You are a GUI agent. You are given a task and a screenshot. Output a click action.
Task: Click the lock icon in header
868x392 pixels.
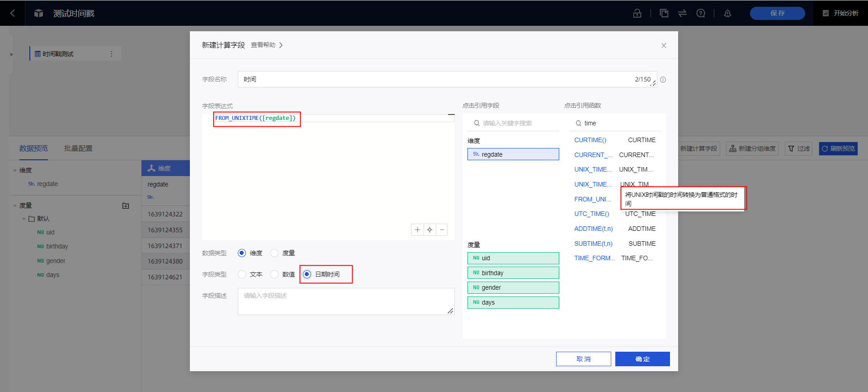pyautogui.click(x=637, y=13)
